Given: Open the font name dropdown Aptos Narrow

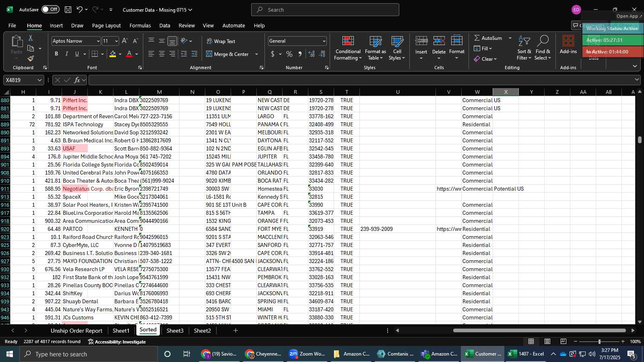Looking at the screenshot, I should pos(98,41).
